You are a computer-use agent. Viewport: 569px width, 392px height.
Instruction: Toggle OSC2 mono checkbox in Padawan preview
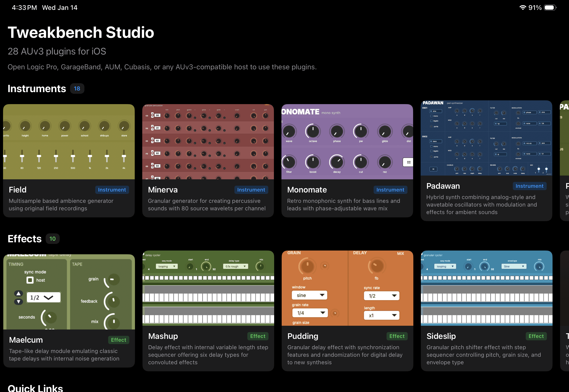click(x=431, y=146)
